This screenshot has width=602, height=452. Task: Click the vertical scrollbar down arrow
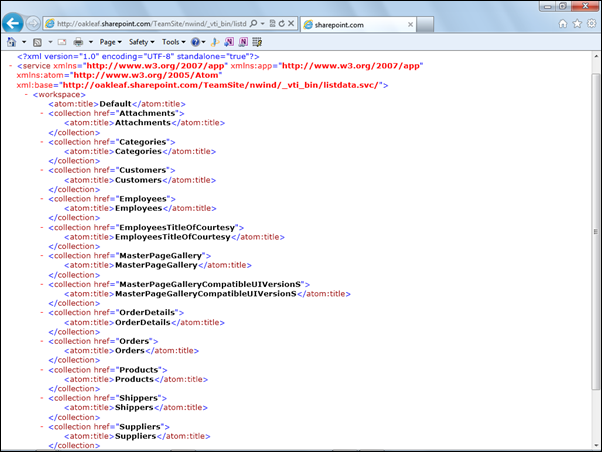pos(595,445)
